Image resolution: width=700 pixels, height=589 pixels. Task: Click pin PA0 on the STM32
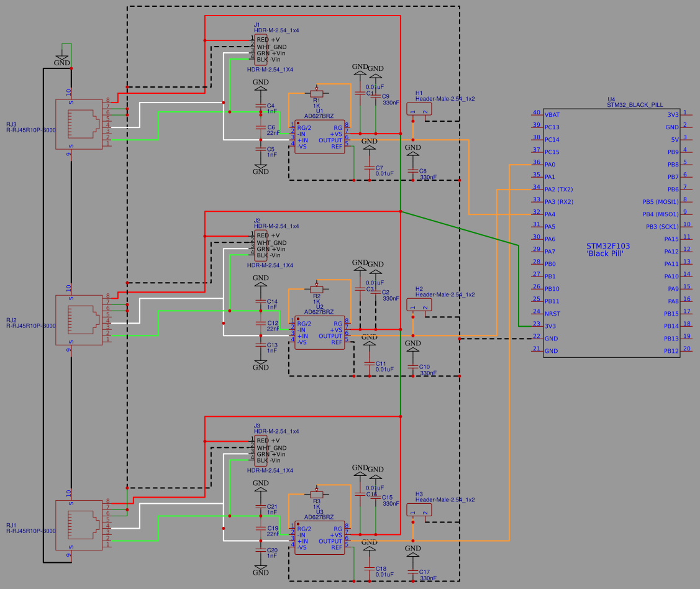tap(550, 165)
